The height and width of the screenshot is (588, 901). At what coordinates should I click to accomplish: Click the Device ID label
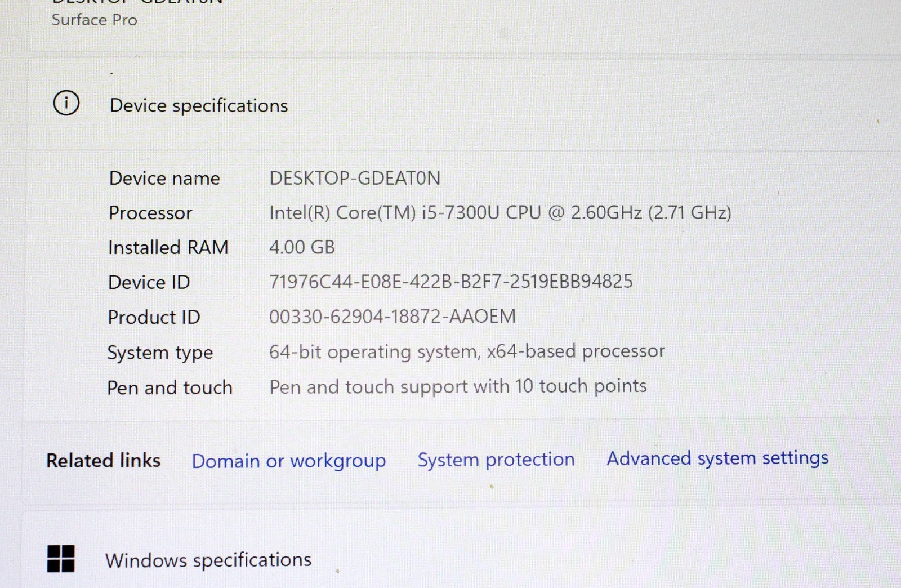pyautogui.click(x=149, y=282)
